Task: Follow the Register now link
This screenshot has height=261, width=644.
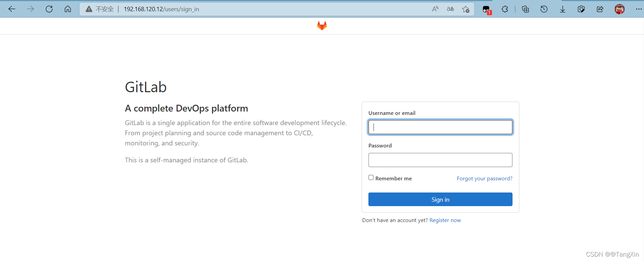Action: point(445,220)
